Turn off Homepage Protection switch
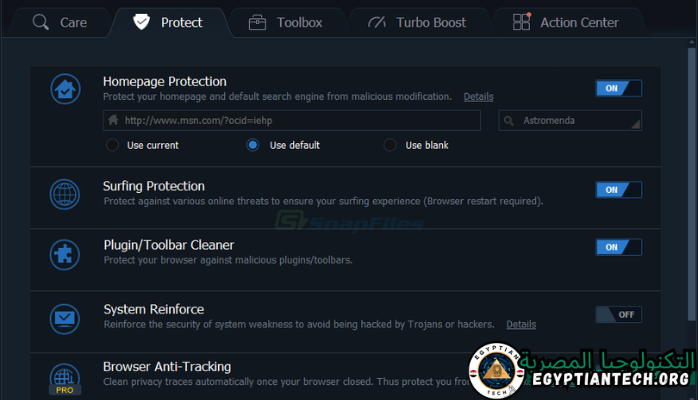The image size is (698, 400). [618, 88]
